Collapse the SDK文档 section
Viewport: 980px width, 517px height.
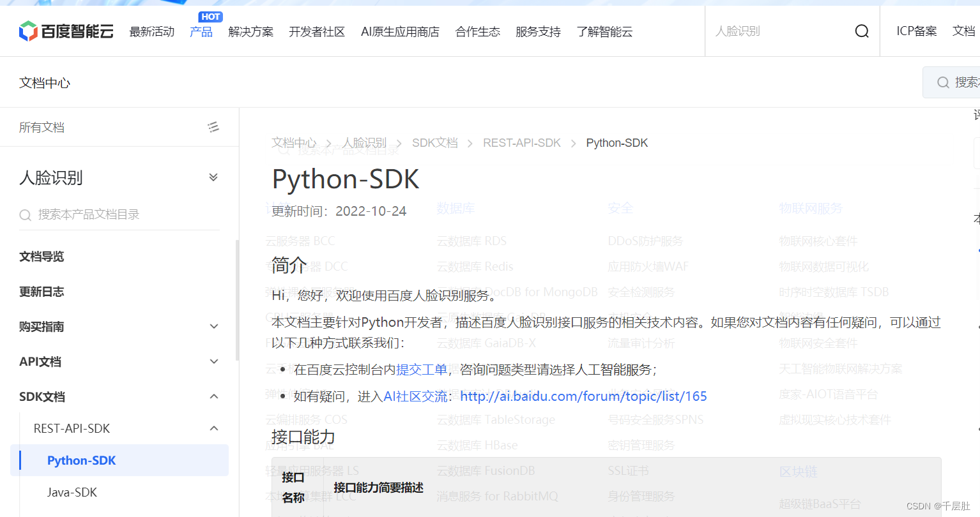(x=214, y=397)
